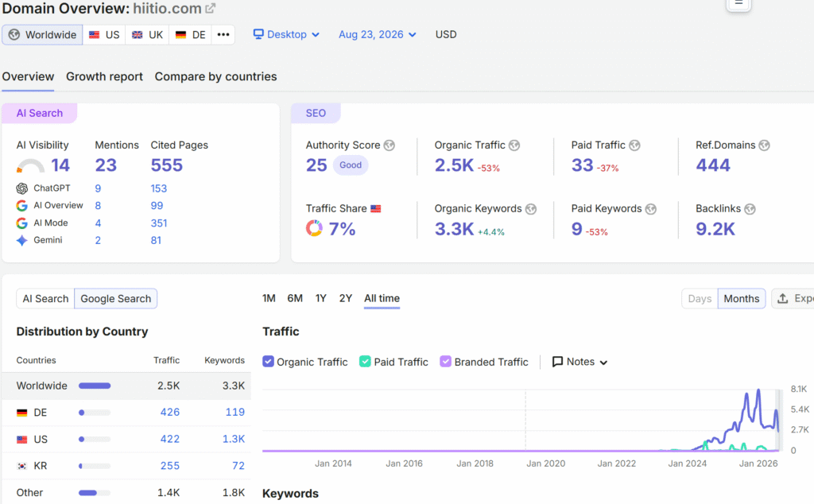Viewport: 814px width, 504px height.
Task: Click the Ref.Domains value 444
Action: pos(713,165)
